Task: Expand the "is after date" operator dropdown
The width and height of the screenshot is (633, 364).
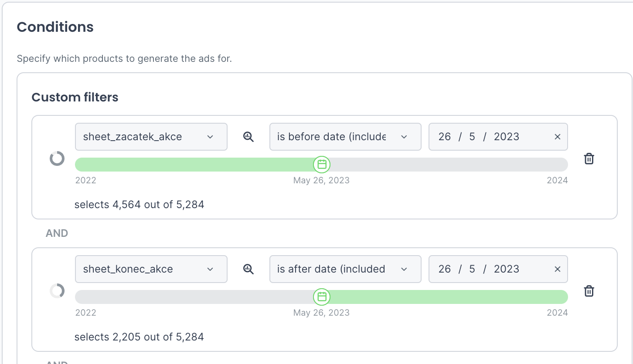Action: click(x=345, y=269)
